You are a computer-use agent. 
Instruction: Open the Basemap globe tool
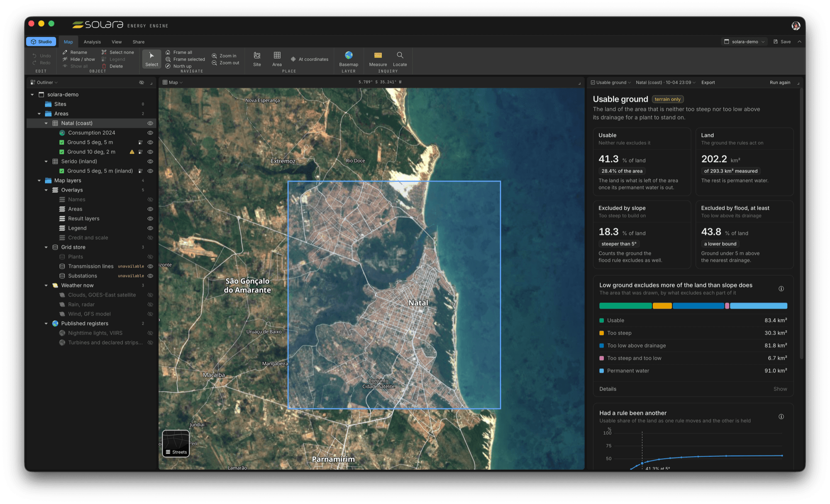(x=349, y=59)
